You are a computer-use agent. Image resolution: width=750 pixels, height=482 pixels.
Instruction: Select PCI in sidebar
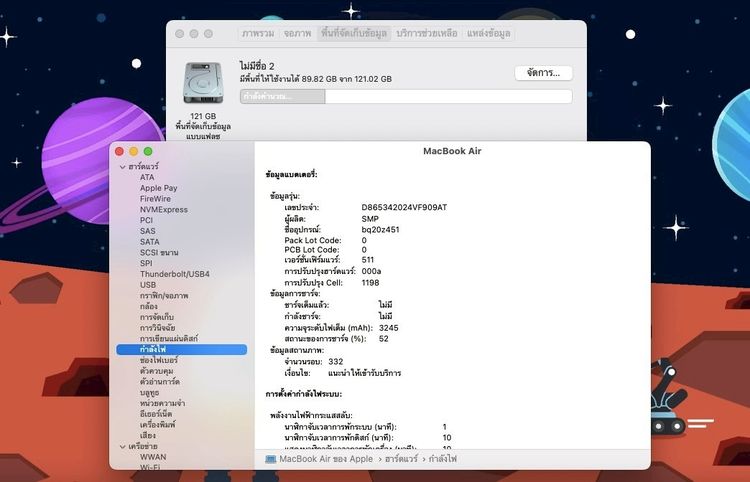(x=146, y=220)
